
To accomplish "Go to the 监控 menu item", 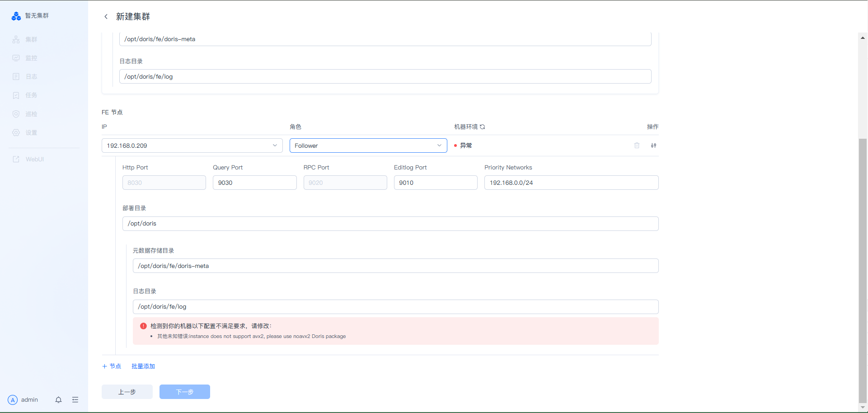I will click(x=31, y=58).
